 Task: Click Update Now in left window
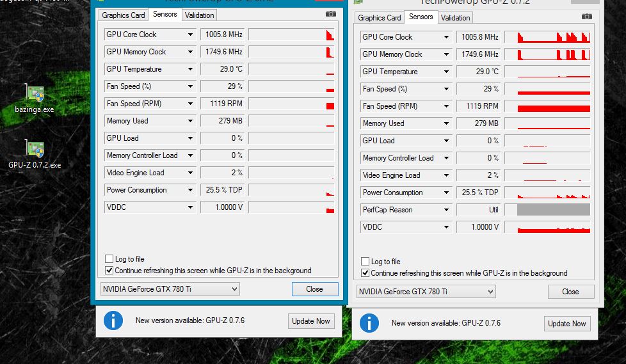click(x=311, y=321)
